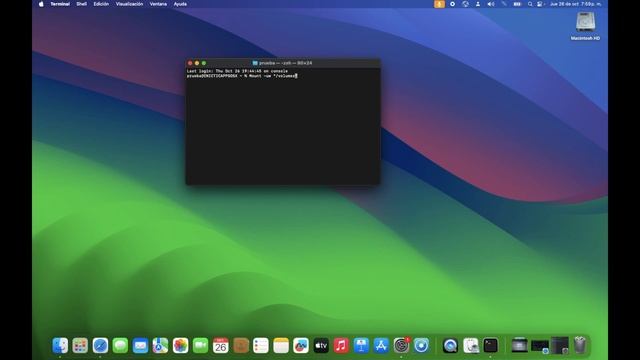Click the typed mount command line in Terminal

242,76
